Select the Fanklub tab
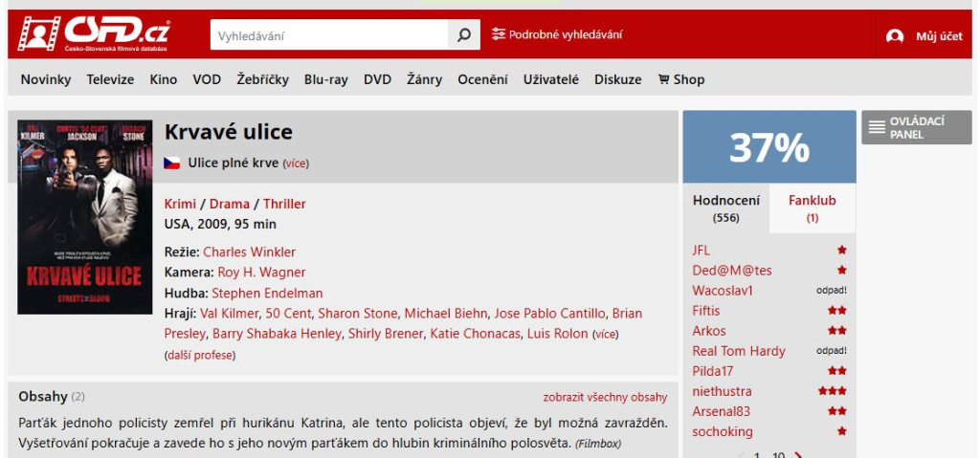This screenshot has height=458, width=980. [x=813, y=208]
